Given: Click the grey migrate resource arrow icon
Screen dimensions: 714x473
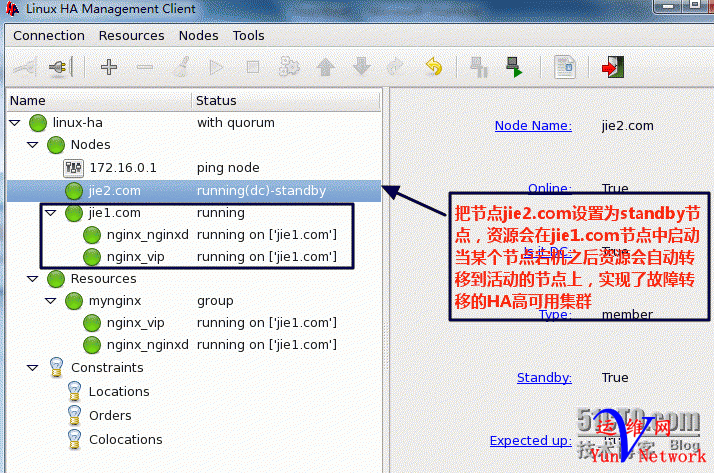Looking at the screenshot, I should 395,67.
